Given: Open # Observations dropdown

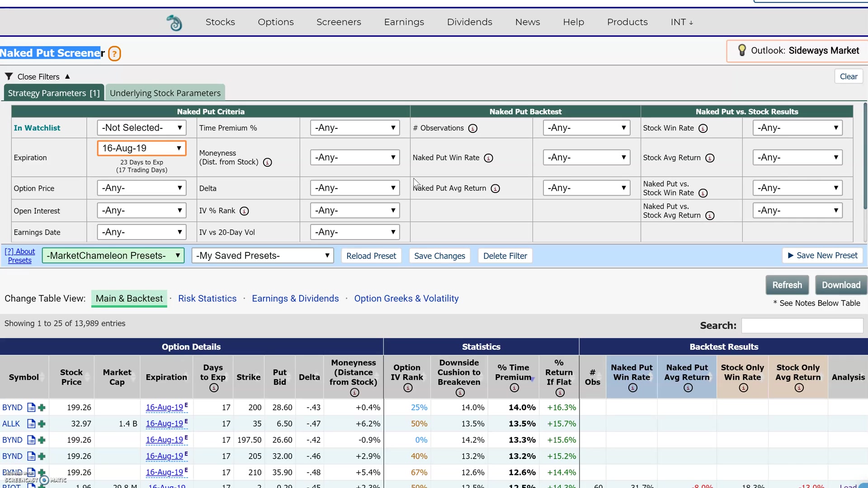Looking at the screenshot, I should pos(586,128).
